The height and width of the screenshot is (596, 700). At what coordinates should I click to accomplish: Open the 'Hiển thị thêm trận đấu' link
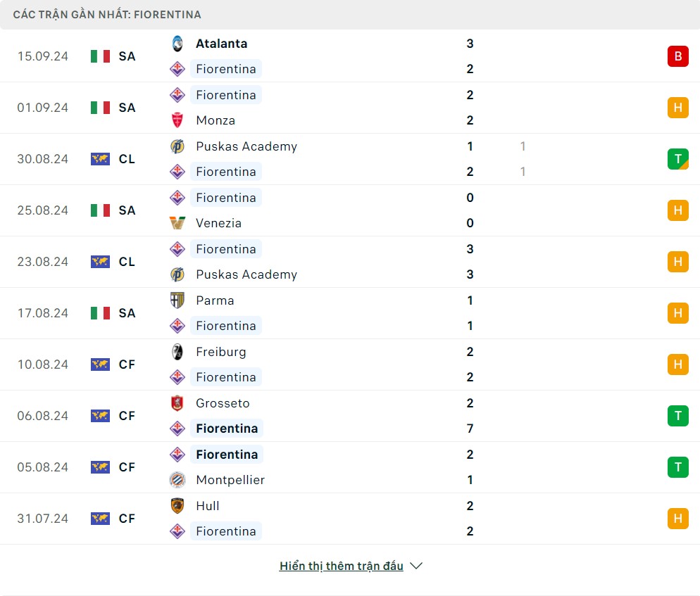341,566
